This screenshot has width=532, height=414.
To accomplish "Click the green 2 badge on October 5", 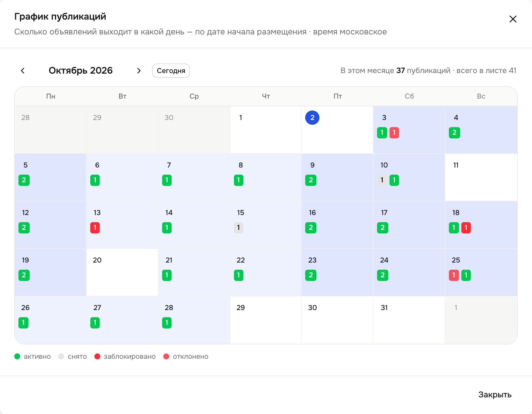I will (24, 180).
